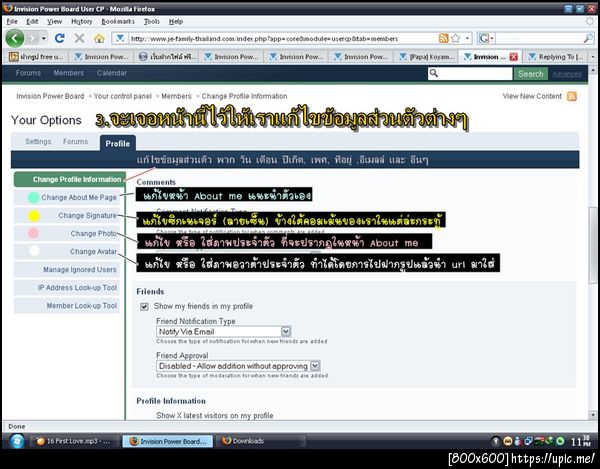The width and height of the screenshot is (600, 469).
Task: Open 16 First Love.mp3 taskbar item
Action: 73,441
